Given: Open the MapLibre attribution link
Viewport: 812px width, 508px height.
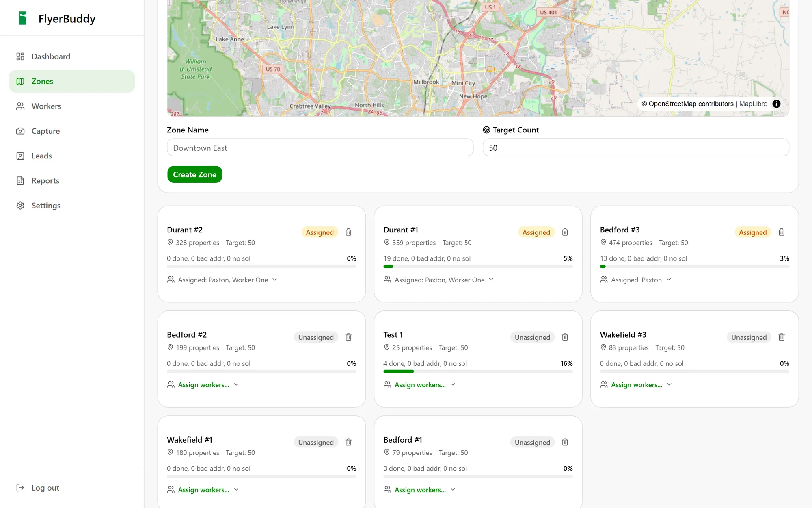Looking at the screenshot, I should pos(753,104).
